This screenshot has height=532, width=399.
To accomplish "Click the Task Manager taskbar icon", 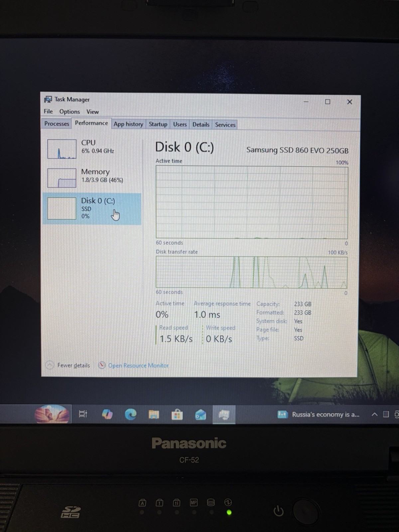I will tap(224, 414).
